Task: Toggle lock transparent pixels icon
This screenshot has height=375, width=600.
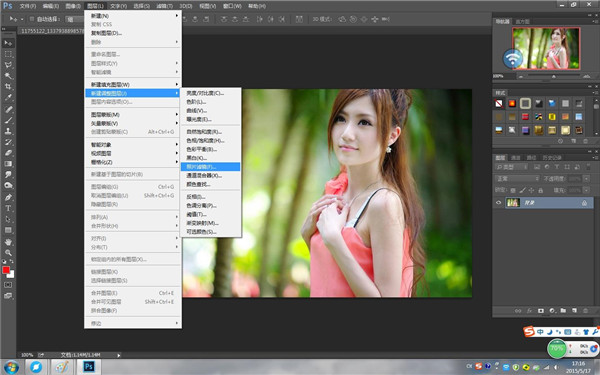Action: tap(513, 190)
